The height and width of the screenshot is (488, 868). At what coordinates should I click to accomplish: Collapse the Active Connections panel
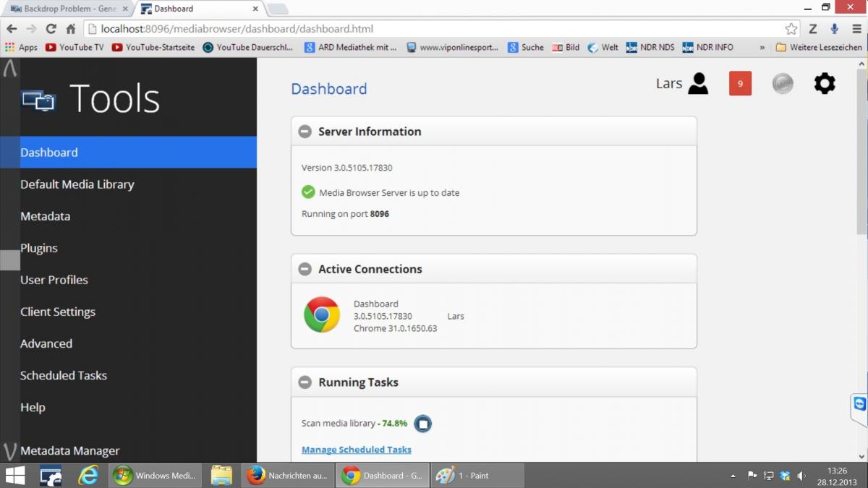[x=305, y=269]
